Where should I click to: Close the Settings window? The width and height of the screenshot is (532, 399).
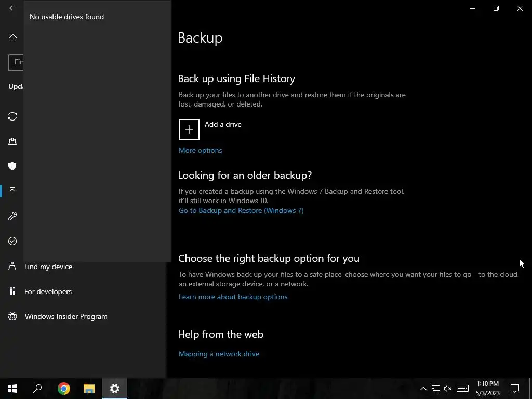click(x=520, y=8)
